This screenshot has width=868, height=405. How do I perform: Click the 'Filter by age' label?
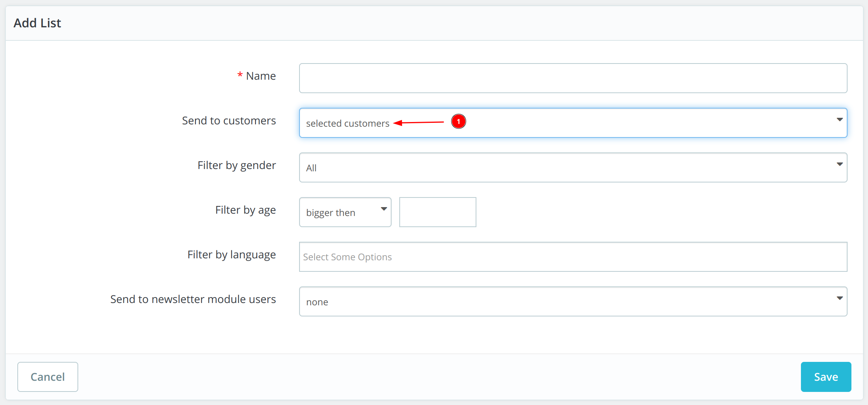(x=245, y=210)
